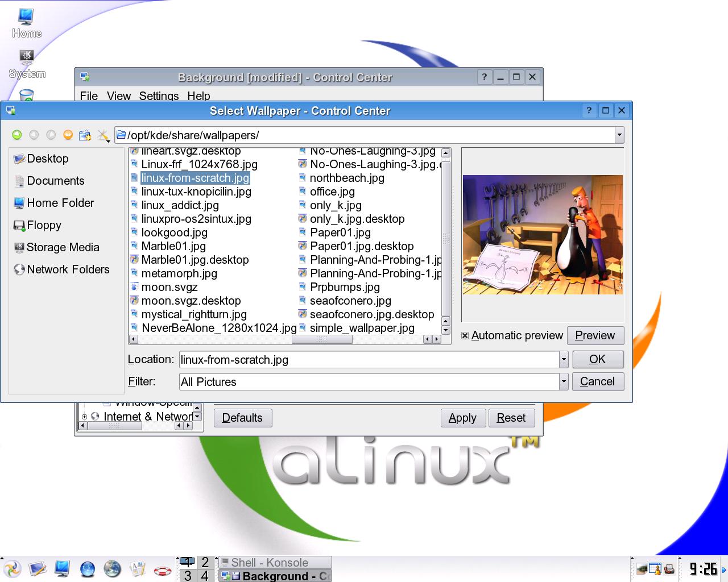The width and height of the screenshot is (728, 582).
Task: Click the file list horizontal scrollbar thumb
Action: [x=322, y=339]
